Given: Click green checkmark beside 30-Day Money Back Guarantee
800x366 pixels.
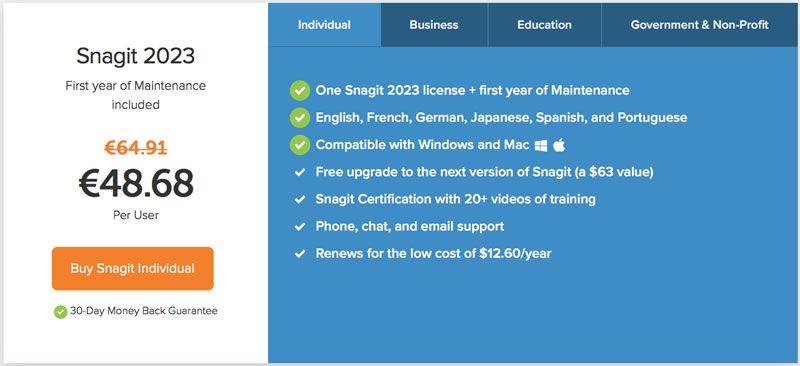Looking at the screenshot, I should pos(60,311).
